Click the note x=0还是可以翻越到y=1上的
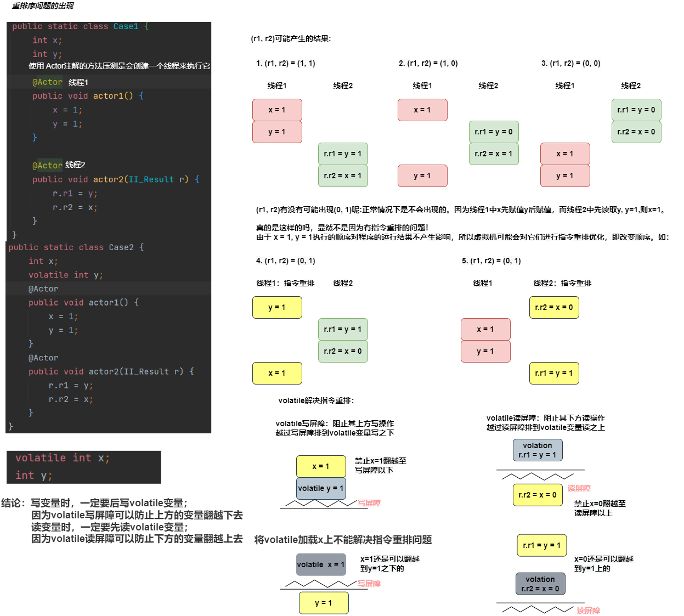Screen dimensions: 684x616 click(604, 564)
